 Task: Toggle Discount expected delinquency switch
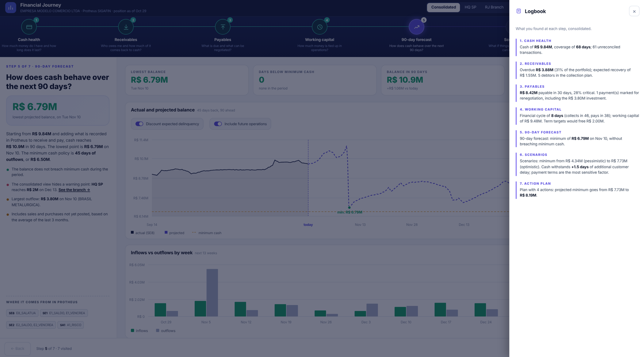[139, 124]
